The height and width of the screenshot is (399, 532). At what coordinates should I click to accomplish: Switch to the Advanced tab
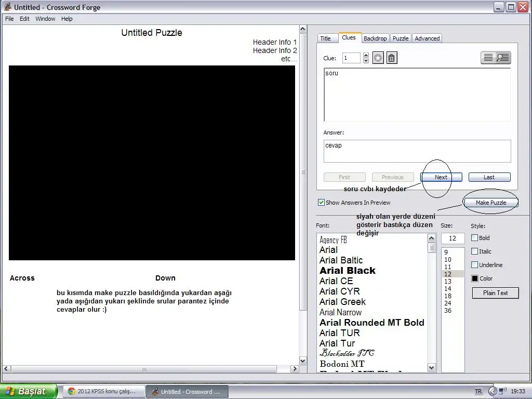point(427,38)
